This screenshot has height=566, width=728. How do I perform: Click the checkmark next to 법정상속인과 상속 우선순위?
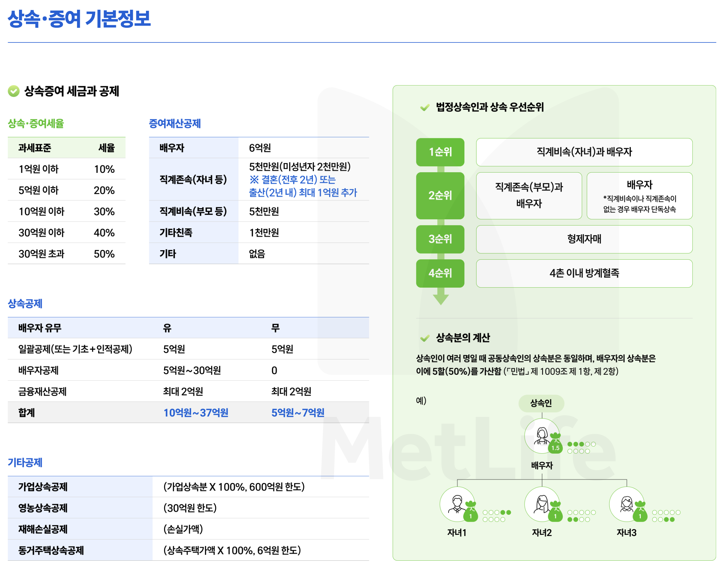(425, 107)
